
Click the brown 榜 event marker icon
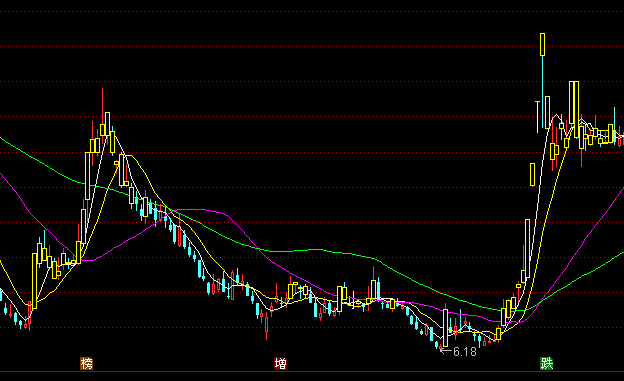(86, 363)
